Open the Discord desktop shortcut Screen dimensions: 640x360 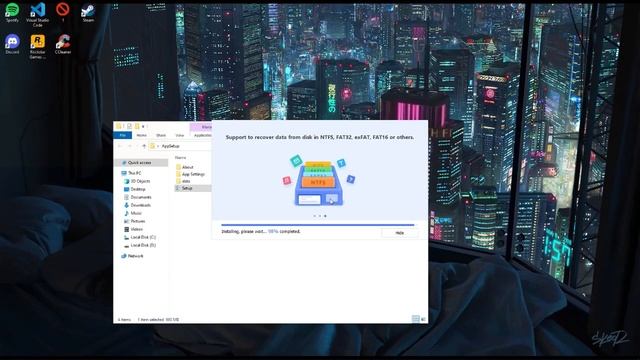12,44
